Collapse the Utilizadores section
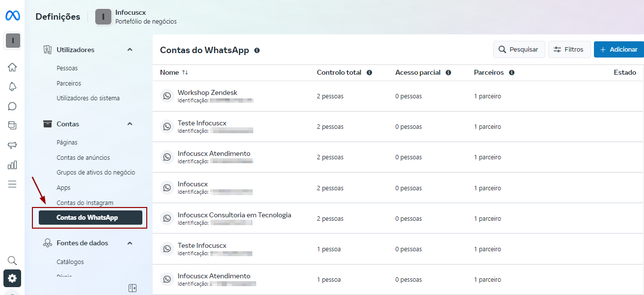 pyautogui.click(x=130, y=50)
